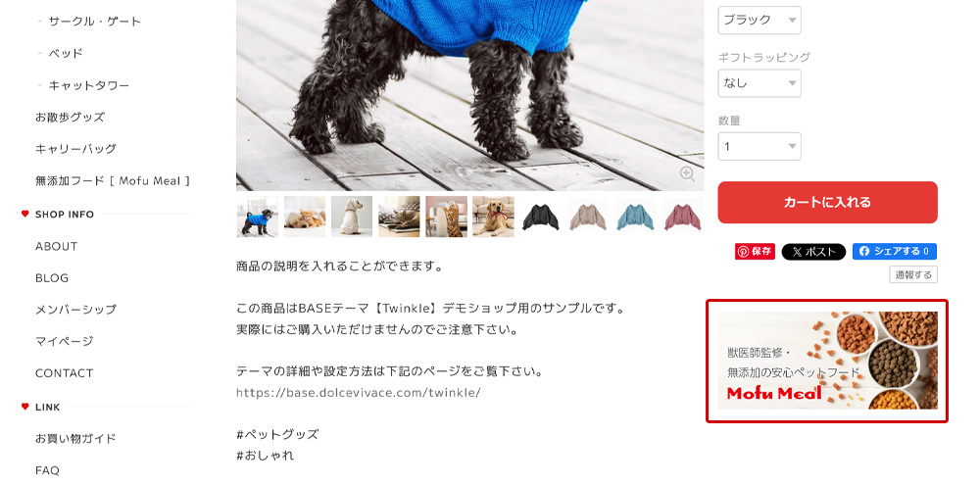
Task: Open the ABOUT menu item
Action: click(56, 246)
